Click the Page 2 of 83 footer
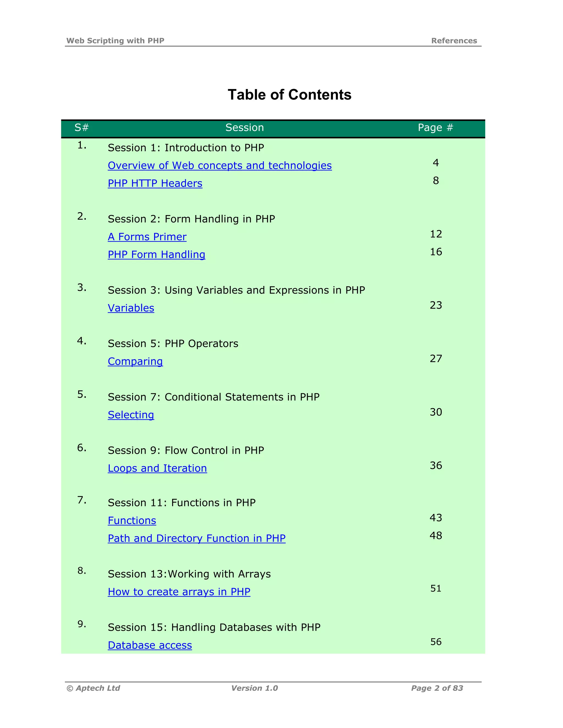 (437, 688)
